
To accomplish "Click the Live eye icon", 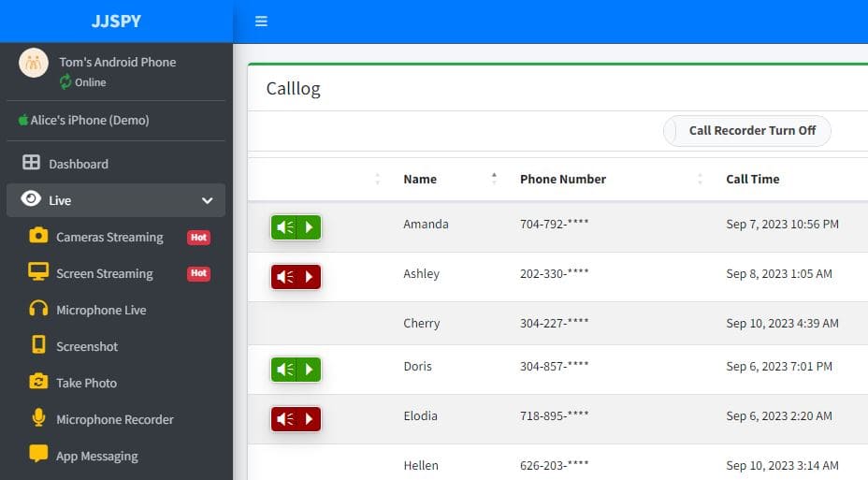I will pos(31,198).
